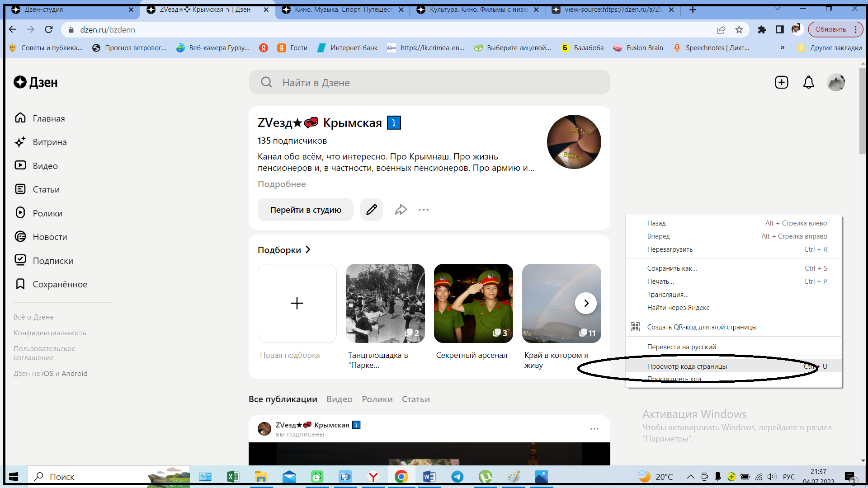
Task: Choose Найти через Яндекс
Action: pos(734,307)
